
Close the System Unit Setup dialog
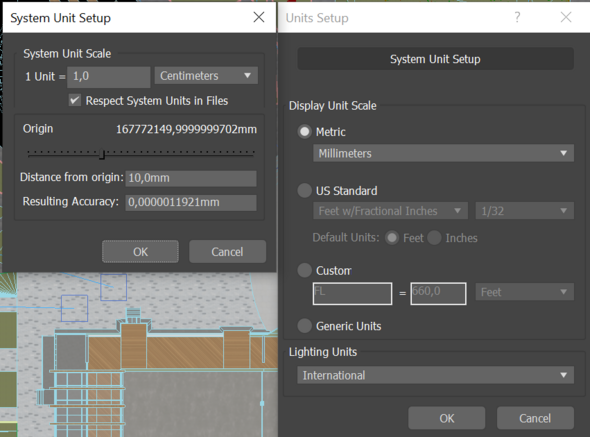coord(259,17)
